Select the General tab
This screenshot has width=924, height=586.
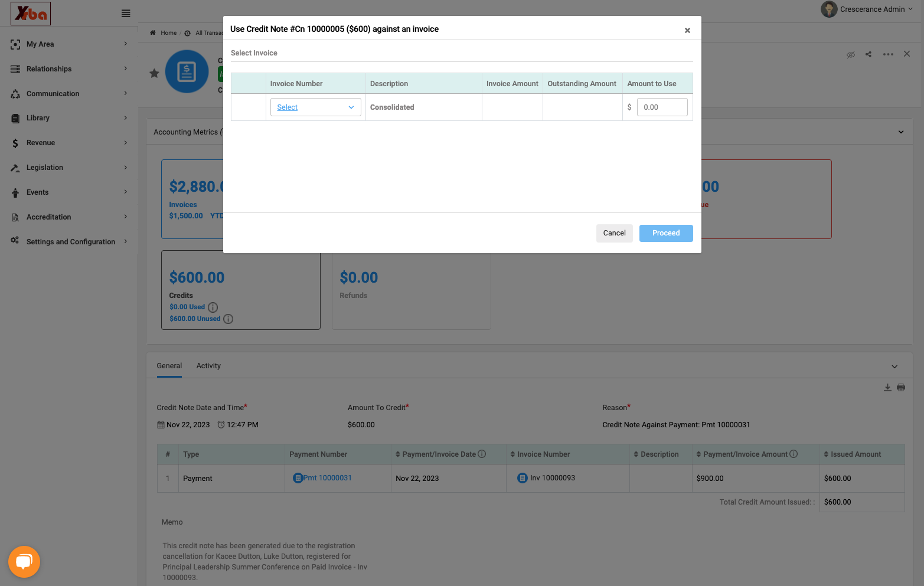click(x=169, y=366)
